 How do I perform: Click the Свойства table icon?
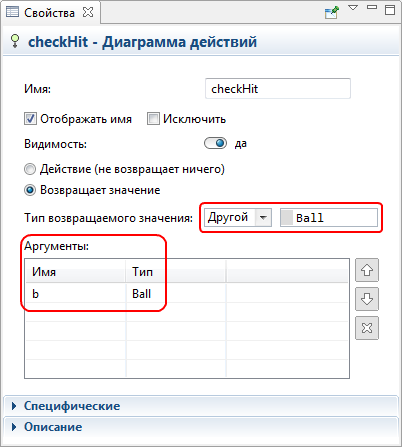(13, 12)
